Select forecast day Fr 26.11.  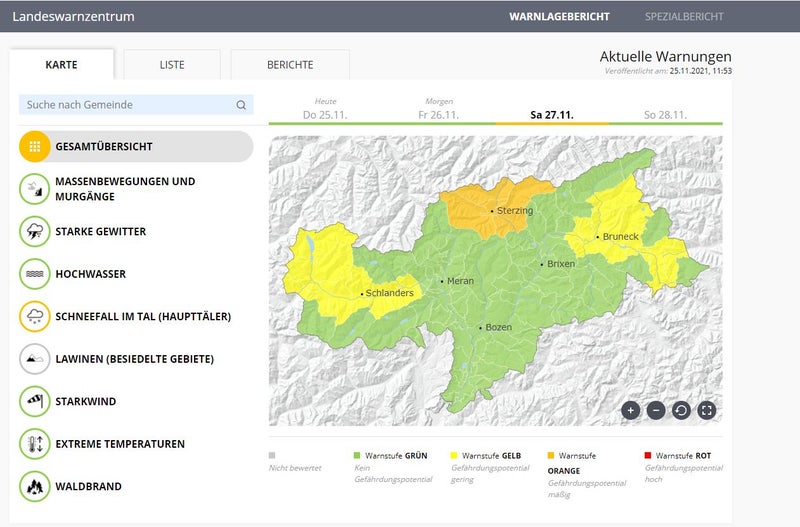pyautogui.click(x=438, y=115)
